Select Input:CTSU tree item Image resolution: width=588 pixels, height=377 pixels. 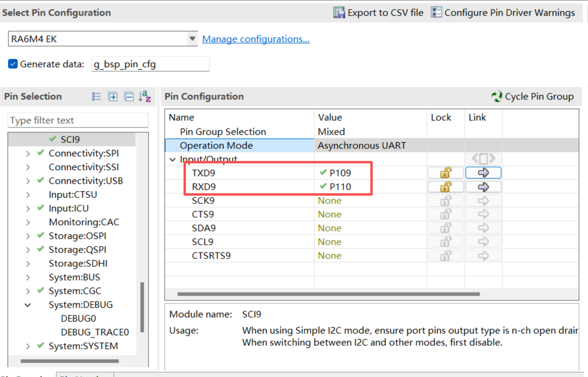pyautogui.click(x=73, y=194)
